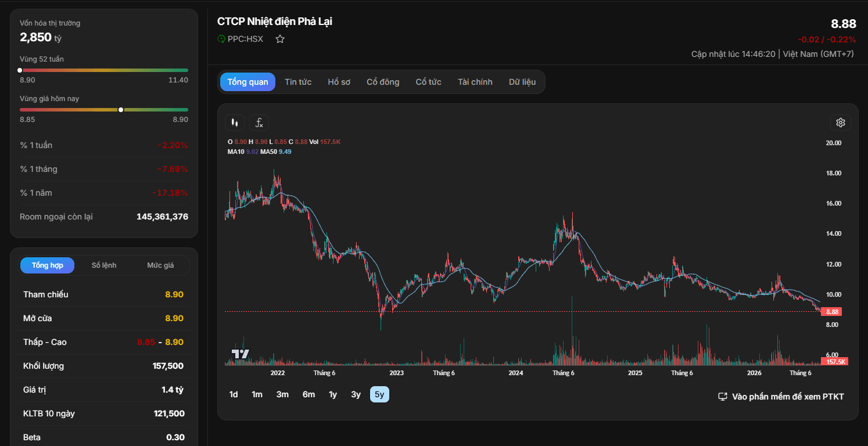Viewport: 868px width, 446px height.
Task: Click the 52-week range slider marker
Action: click(x=20, y=70)
